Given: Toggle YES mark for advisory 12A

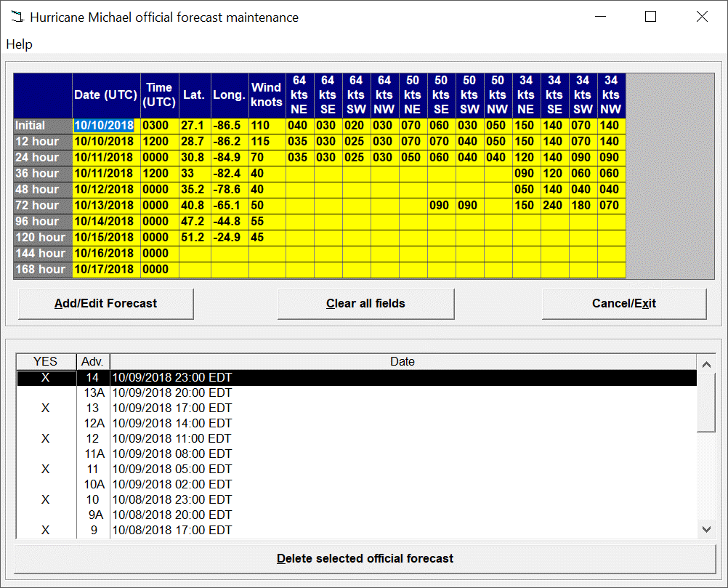Looking at the screenshot, I should 46,424.
